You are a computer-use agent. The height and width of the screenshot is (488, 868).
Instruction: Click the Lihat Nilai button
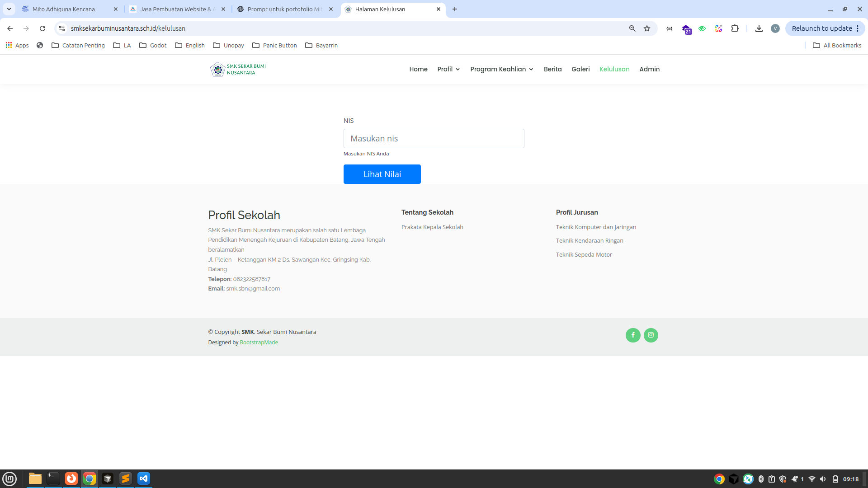tap(382, 174)
